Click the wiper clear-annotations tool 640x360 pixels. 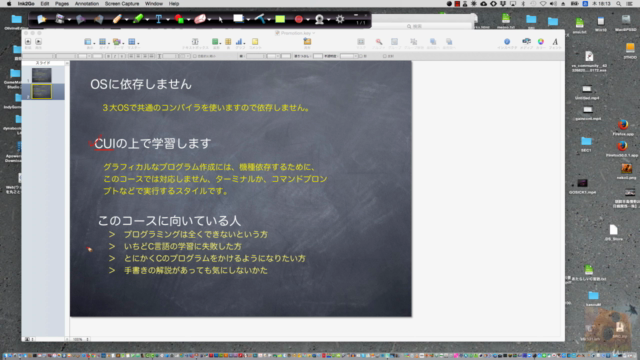[x=260, y=19]
